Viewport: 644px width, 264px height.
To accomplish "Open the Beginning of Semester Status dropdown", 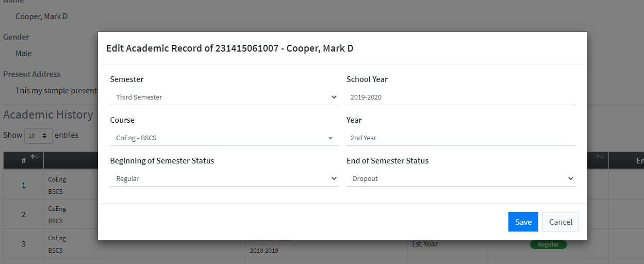I will tap(224, 178).
